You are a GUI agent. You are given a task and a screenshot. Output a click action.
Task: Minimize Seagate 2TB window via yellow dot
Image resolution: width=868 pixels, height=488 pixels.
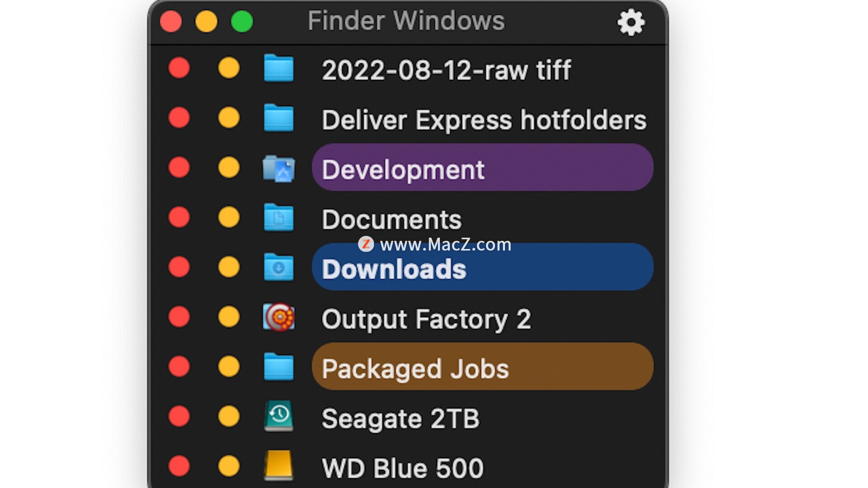229,416
